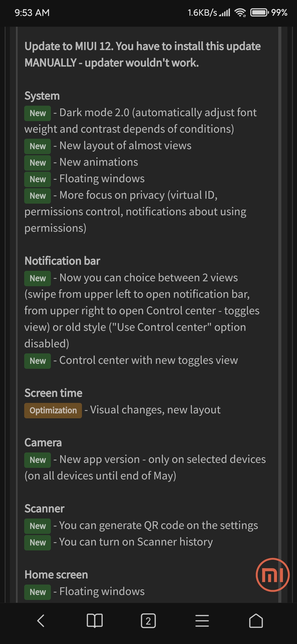Tap the browser back arrow
Viewport: 297px width, 644px height.
tap(41, 621)
